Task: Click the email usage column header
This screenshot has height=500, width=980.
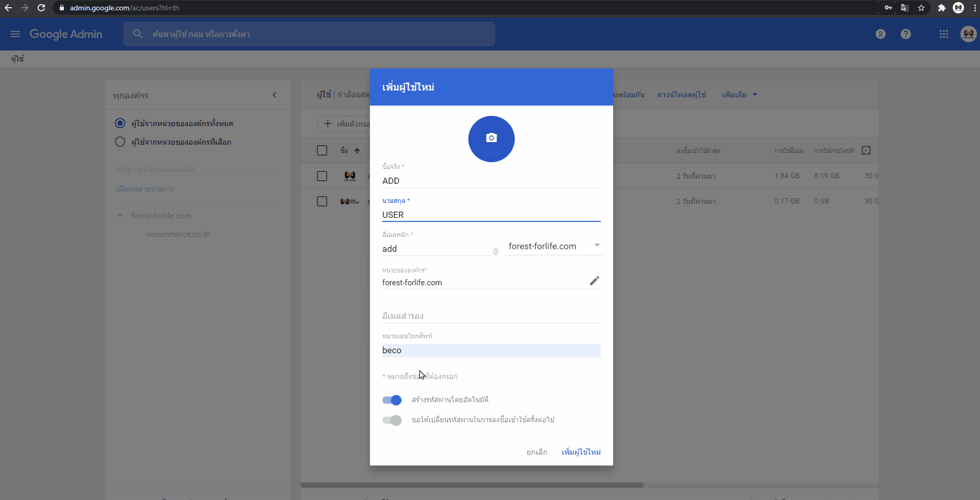Action: tap(789, 151)
